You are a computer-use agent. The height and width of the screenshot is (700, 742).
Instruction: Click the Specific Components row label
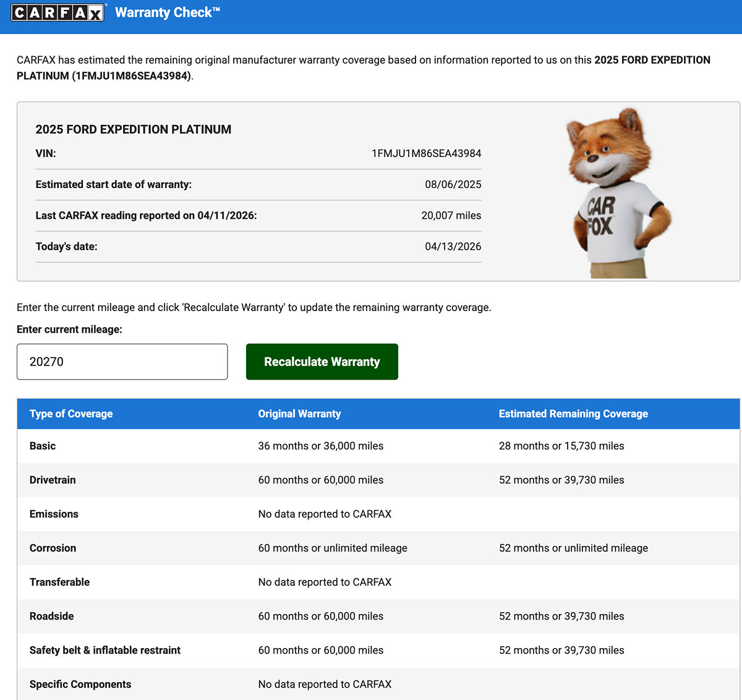click(80, 684)
